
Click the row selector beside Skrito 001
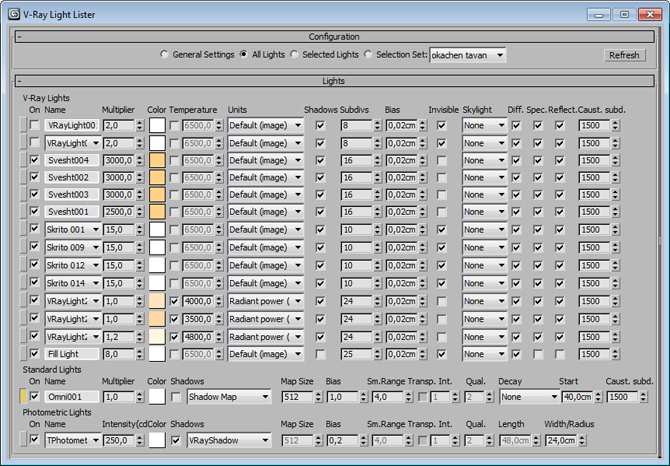click(x=23, y=229)
